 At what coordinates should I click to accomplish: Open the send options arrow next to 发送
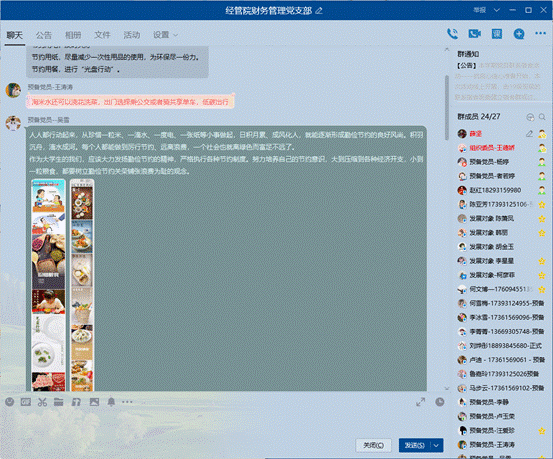(x=437, y=445)
